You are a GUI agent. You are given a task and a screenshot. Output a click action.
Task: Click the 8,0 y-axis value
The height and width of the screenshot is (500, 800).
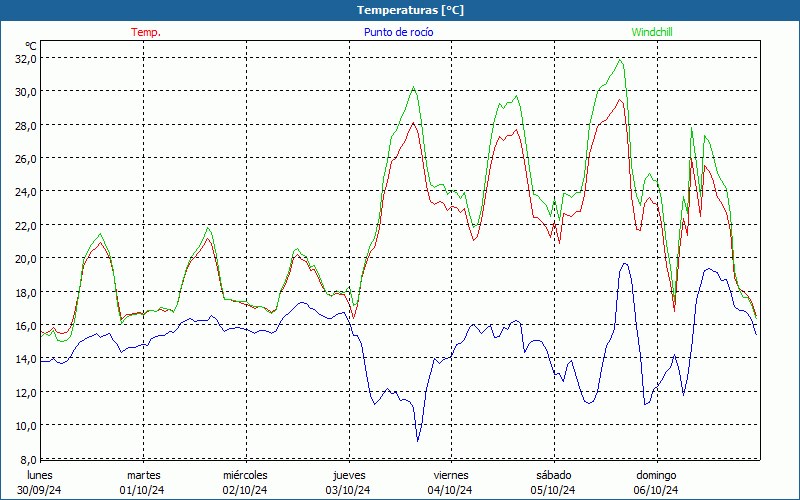[x=29, y=459]
